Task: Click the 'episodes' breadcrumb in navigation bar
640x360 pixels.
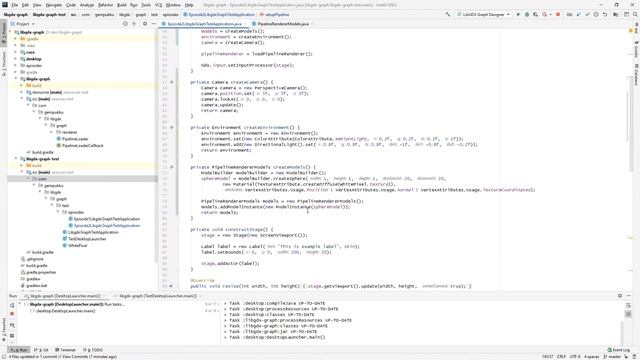Action: 170,15
